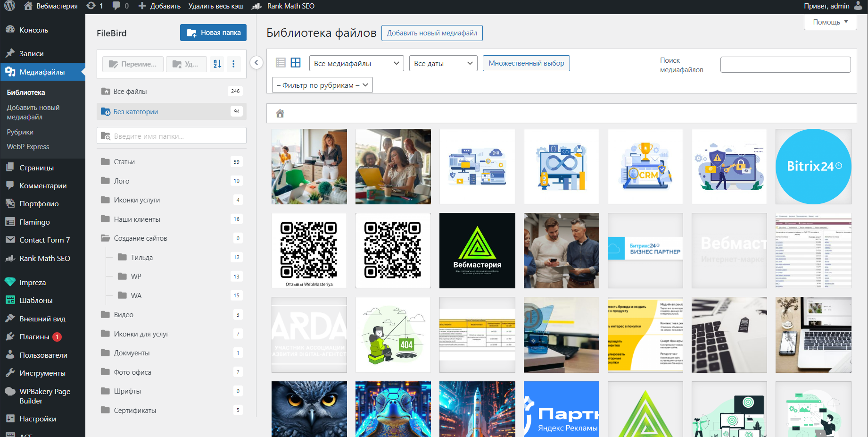Viewport: 868px width, 437px height.
Task: Open Страницы in admin menu
Action: pos(42,168)
